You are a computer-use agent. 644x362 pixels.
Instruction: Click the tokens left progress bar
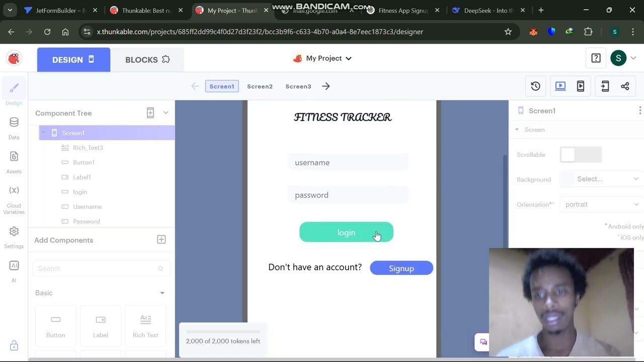point(223,332)
